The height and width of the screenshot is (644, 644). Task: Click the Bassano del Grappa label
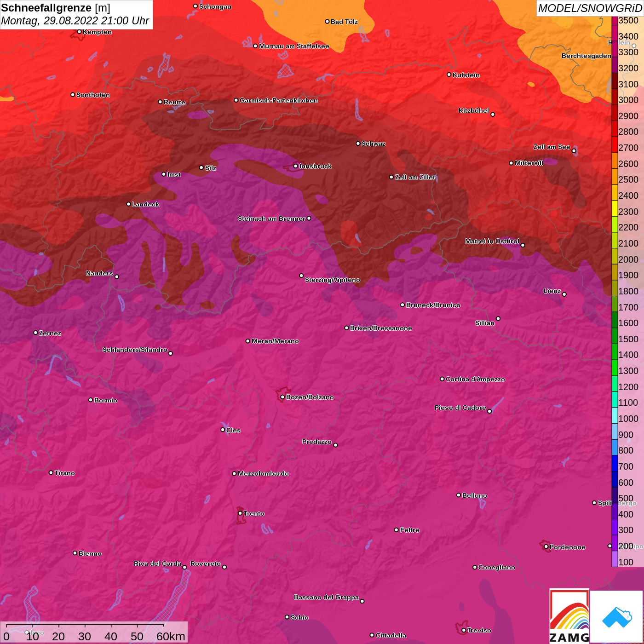326,597
